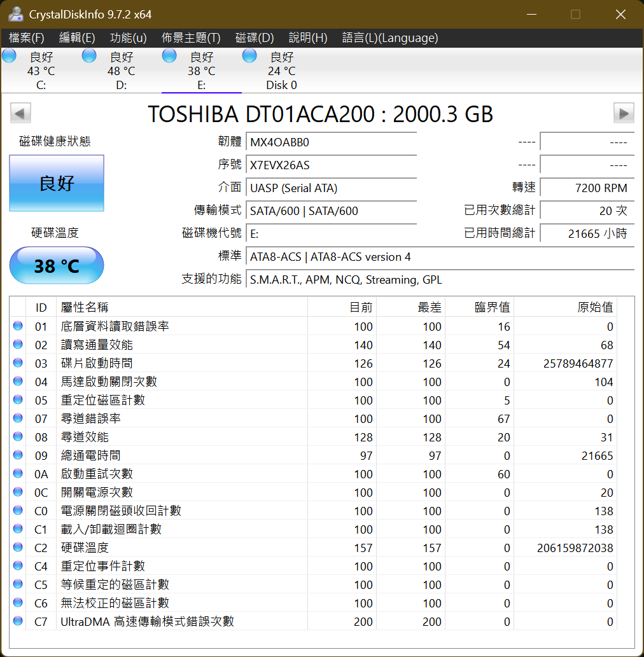Click the ID column header

(41, 307)
